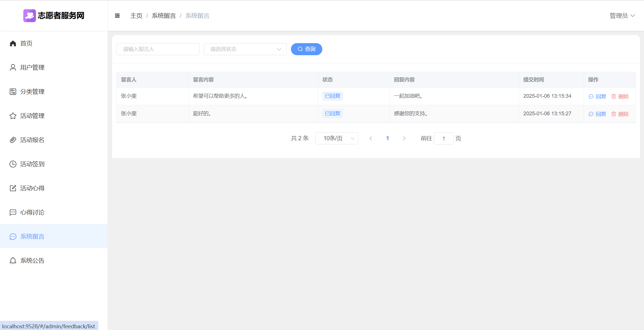This screenshot has height=330, width=644.
Task: Open the 分类管理 menu item
Action: click(x=32, y=92)
